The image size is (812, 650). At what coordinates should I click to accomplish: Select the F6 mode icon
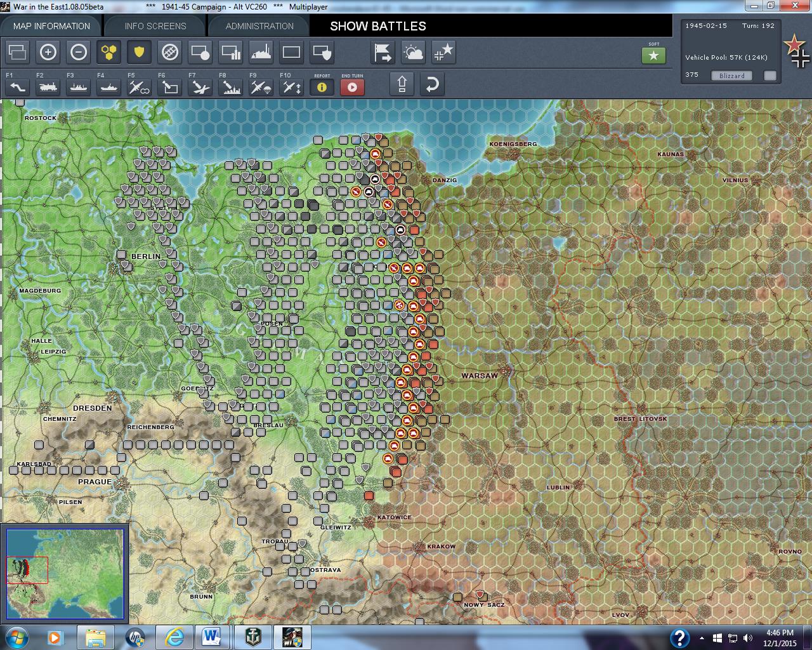tap(170, 86)
